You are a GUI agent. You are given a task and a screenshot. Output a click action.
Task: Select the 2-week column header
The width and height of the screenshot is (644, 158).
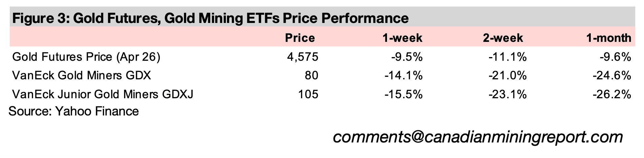pyautogui.click(x=503, y=38)
